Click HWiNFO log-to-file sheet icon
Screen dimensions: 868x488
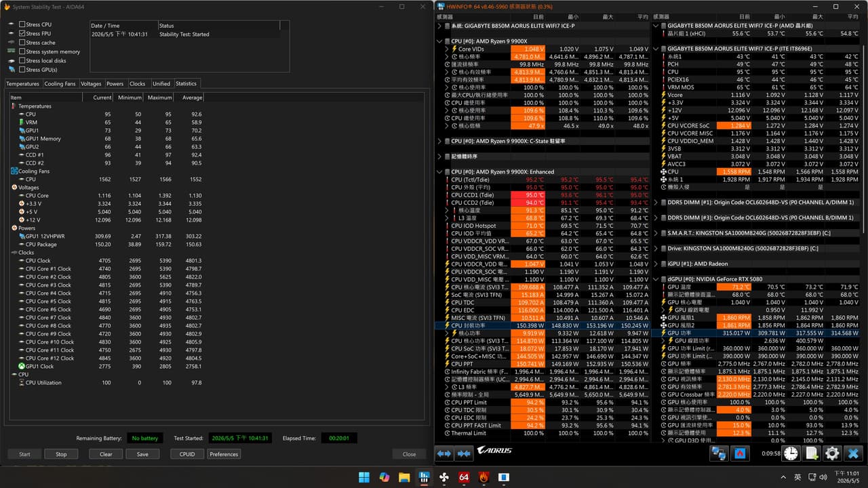812,453
